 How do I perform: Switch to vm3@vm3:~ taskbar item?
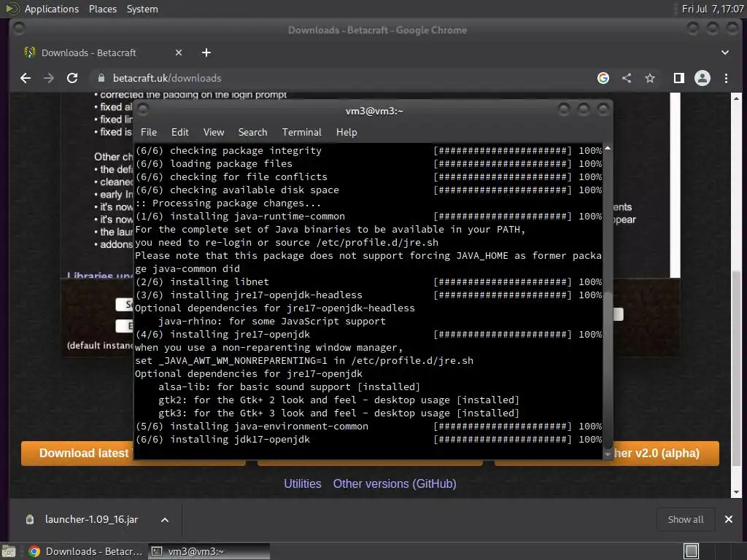point(209,551)
